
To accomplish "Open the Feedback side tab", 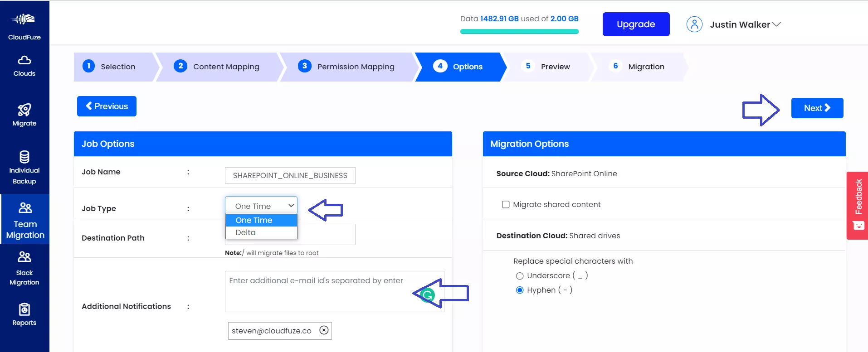I will 857,205.
